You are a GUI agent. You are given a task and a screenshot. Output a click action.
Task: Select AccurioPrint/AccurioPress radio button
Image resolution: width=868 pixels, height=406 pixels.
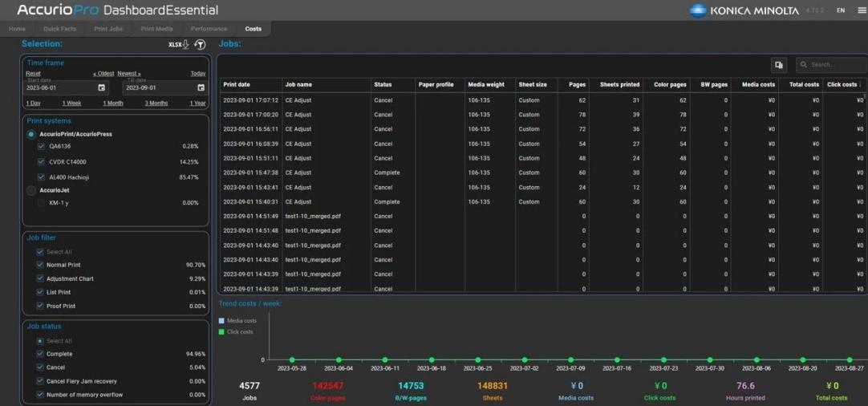(31, 134)
